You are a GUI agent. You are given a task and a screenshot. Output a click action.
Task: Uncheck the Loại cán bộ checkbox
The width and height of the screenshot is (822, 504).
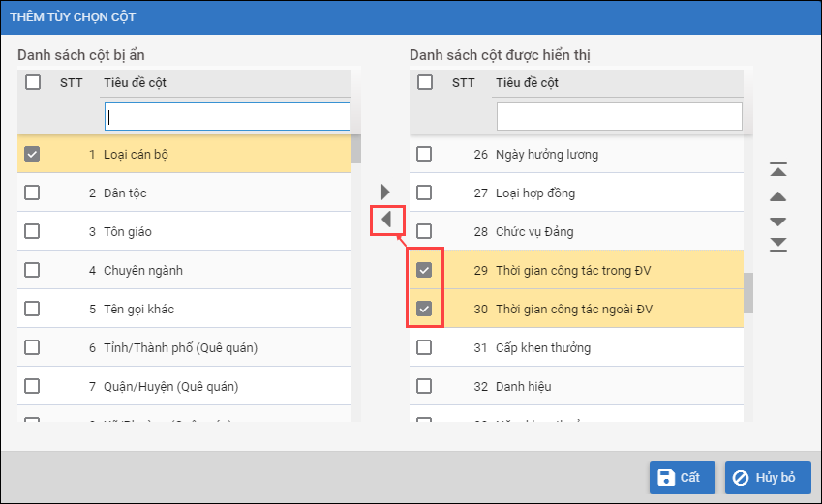(33, 154)
